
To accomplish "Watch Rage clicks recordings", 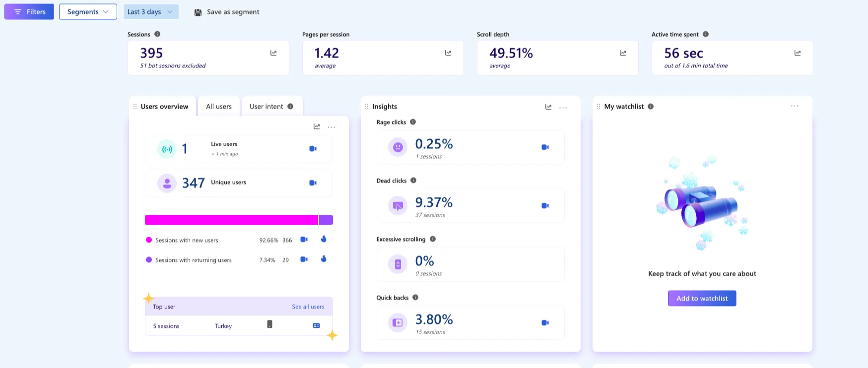I will point(545,147).
